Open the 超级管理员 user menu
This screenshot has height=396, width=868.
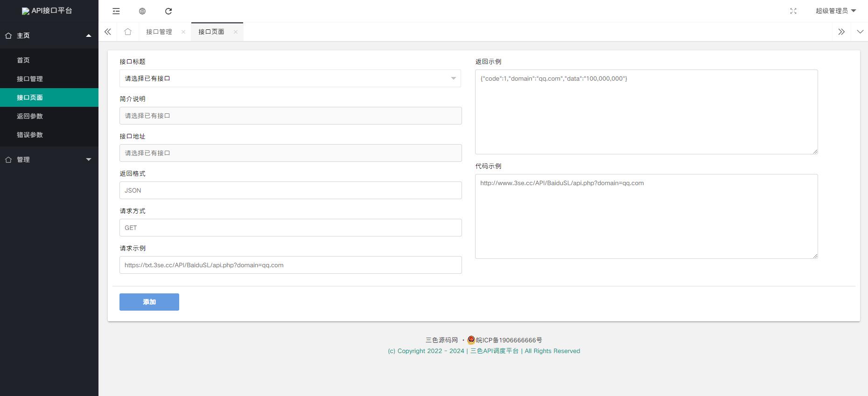[835, 11]
